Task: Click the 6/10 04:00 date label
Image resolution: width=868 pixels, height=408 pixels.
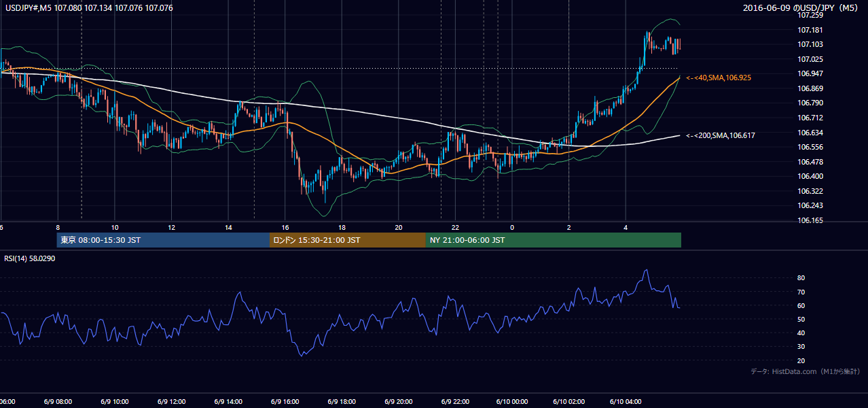Action: click(626, 402)
